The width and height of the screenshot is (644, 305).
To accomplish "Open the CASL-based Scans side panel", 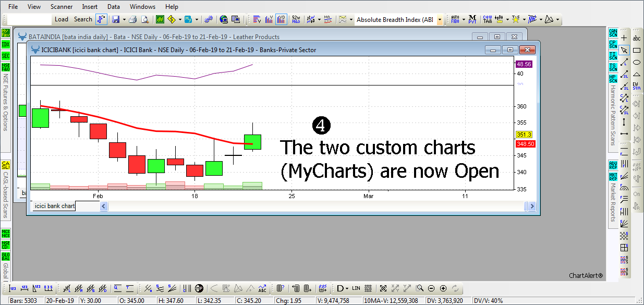I will (6, 196).
